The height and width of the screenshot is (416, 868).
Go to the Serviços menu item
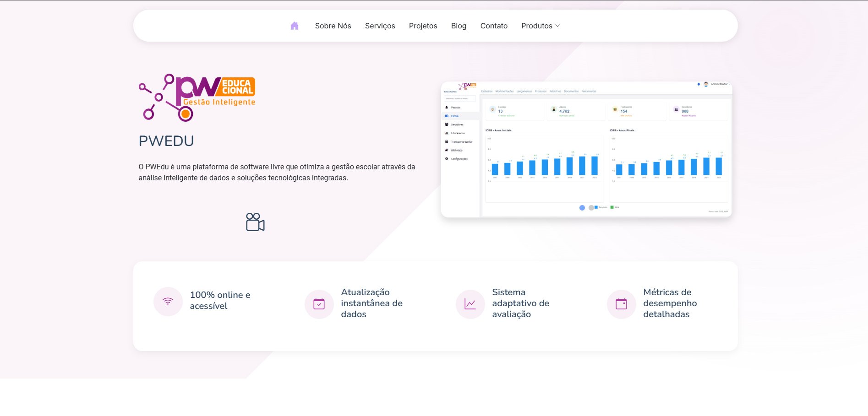click(380, 26)
